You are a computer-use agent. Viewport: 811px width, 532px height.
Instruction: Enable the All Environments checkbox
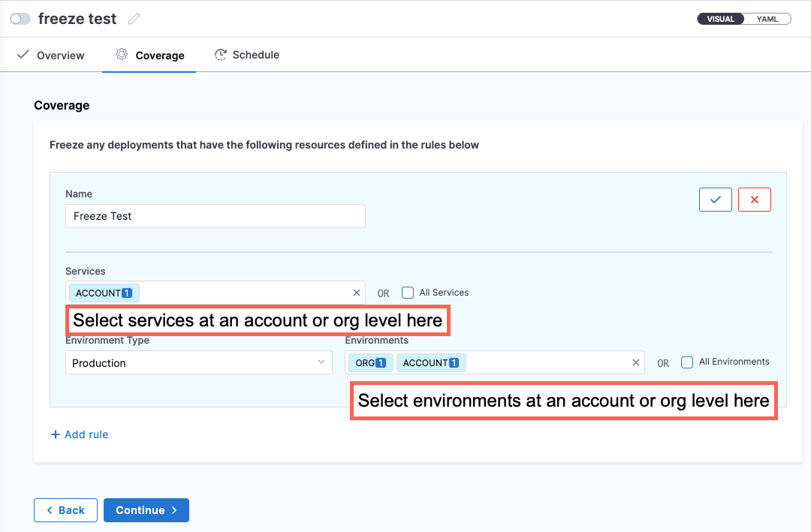point(687,362)
